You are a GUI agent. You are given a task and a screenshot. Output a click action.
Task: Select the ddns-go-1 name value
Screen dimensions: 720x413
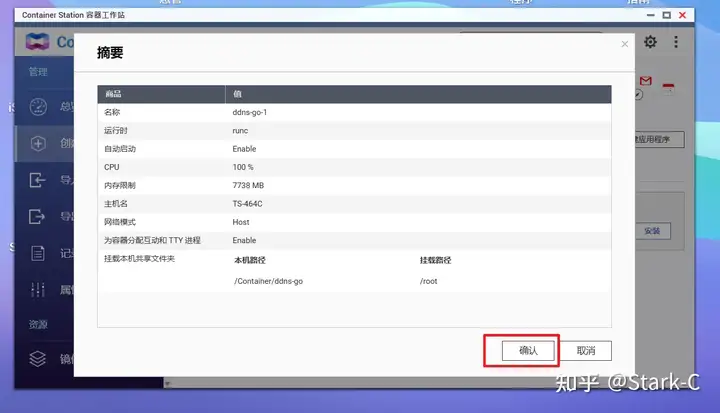[250, 112]
